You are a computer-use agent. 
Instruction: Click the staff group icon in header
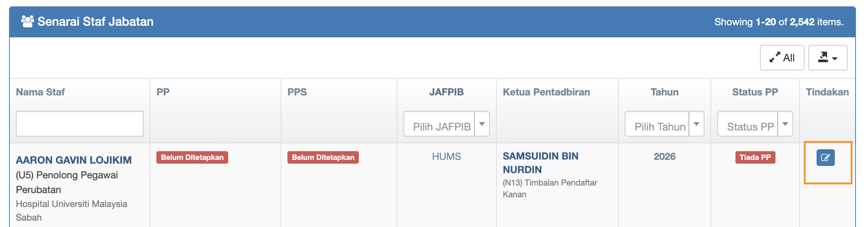pyautogui.click(x=28, y=21)
